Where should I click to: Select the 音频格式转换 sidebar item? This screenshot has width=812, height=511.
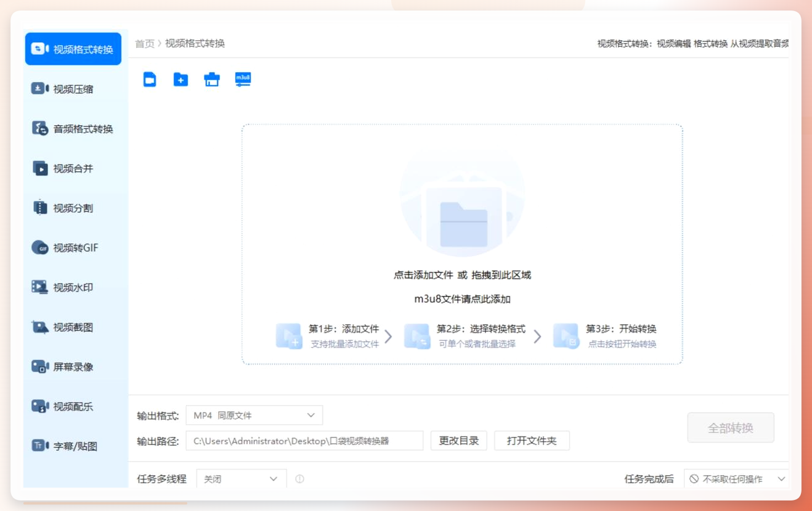(73, 129)
